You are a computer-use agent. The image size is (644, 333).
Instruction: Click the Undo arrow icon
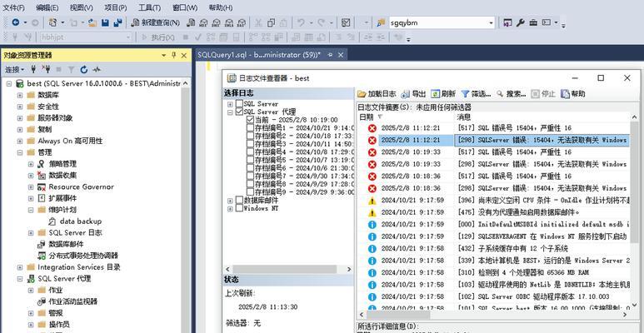[301, 23]
